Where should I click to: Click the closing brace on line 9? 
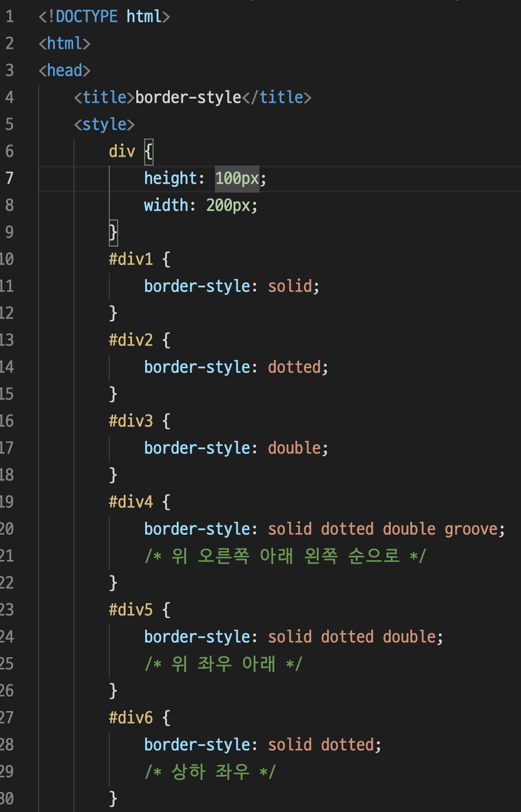[x=113, y=233]
